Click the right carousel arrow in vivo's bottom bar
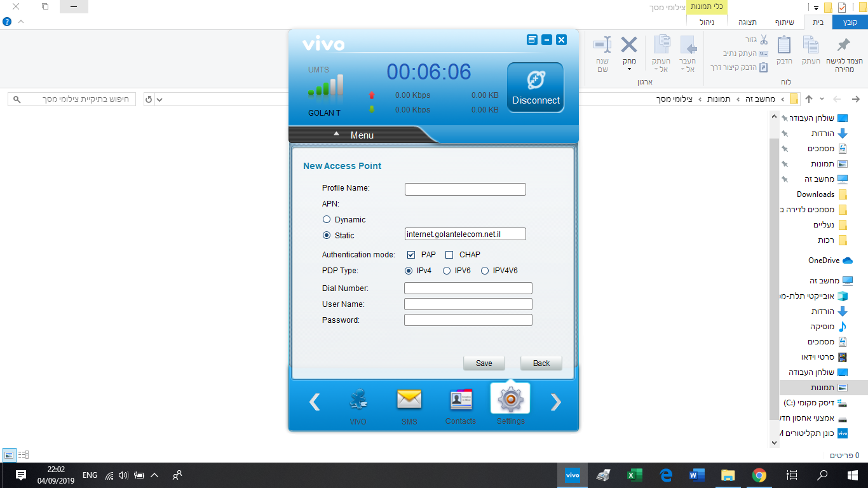 [x=555, y=402]
